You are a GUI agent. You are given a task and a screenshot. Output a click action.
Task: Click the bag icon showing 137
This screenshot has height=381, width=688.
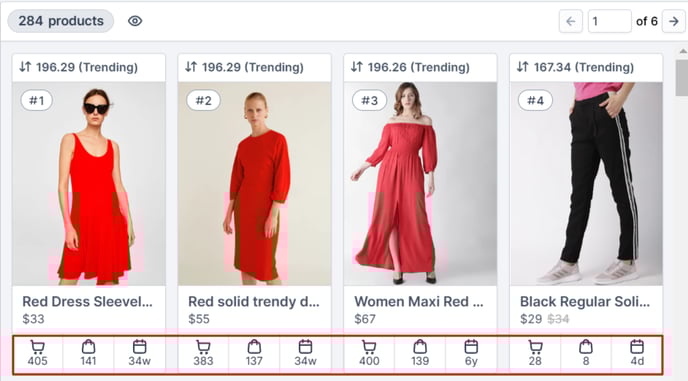point(254,347)
